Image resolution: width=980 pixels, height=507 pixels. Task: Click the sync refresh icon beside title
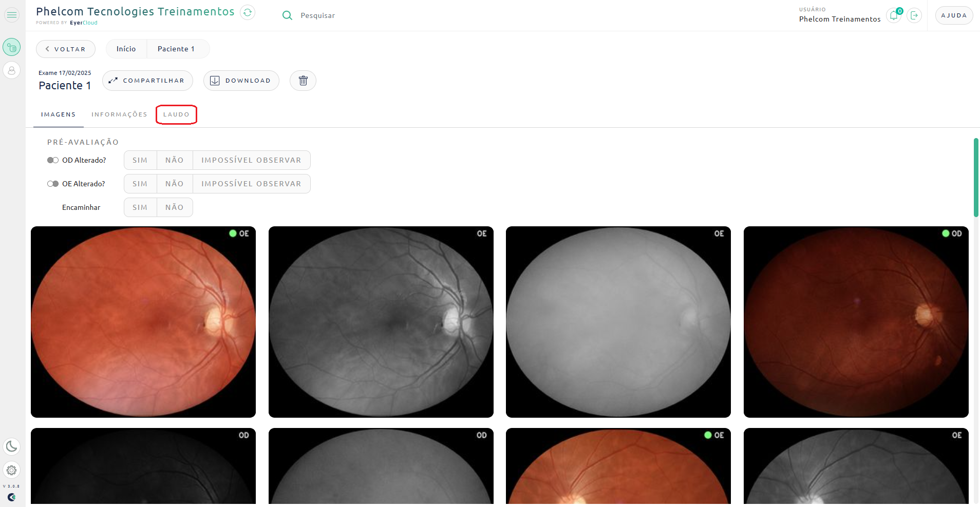248,12
